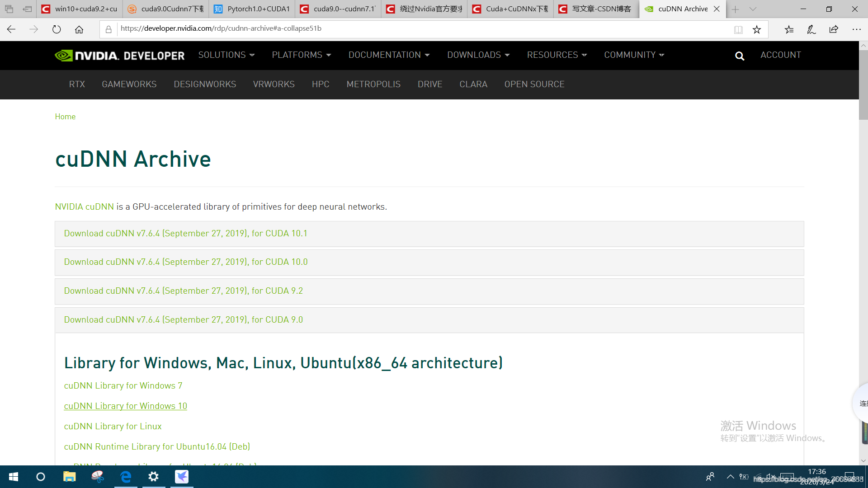This screenshot has width=868, height=488.
Task: Expand cuDNN v7.6.4 for CUDA 9.2
Action: (x=429, y=291)
